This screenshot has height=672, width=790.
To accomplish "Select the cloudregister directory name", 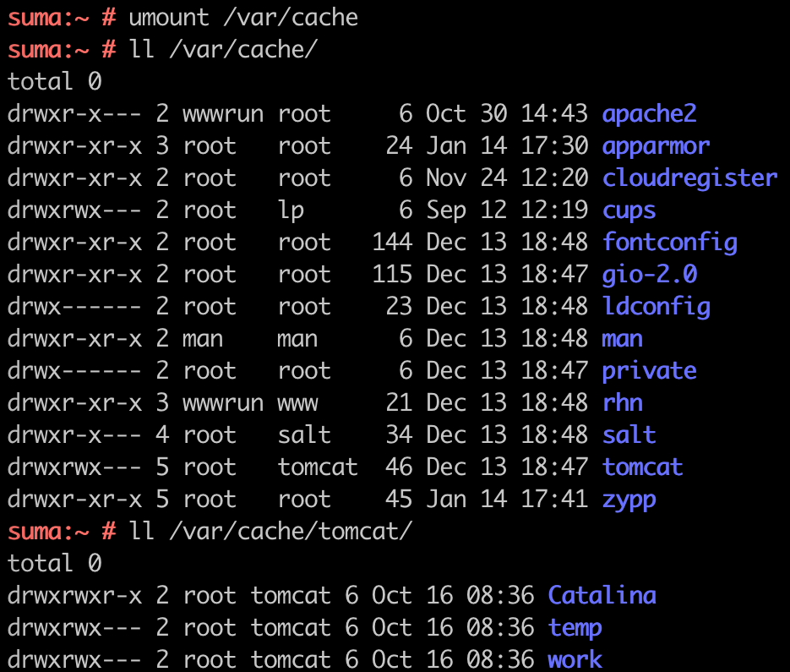I will 689,178.
